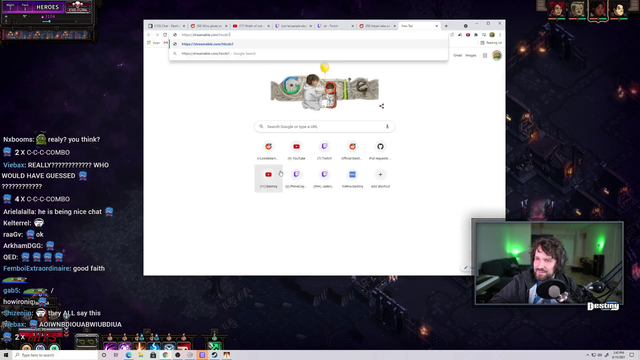
Task: Open the (11) Destiny YouTube shortcut
Action: 268,178
